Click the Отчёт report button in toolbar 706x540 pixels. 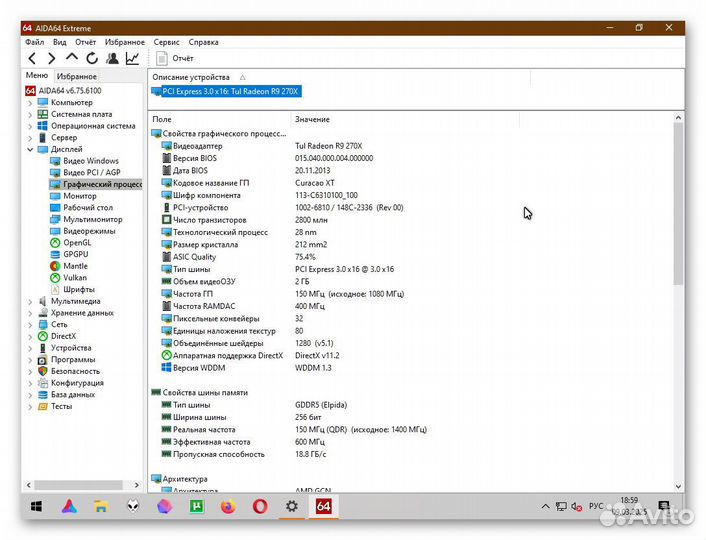pyautogui.click(x=175, y=58)
